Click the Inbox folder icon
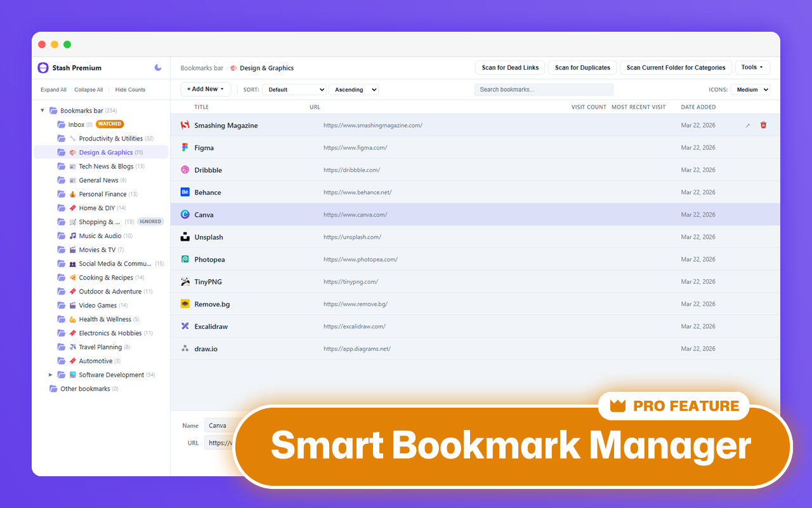 62,124
